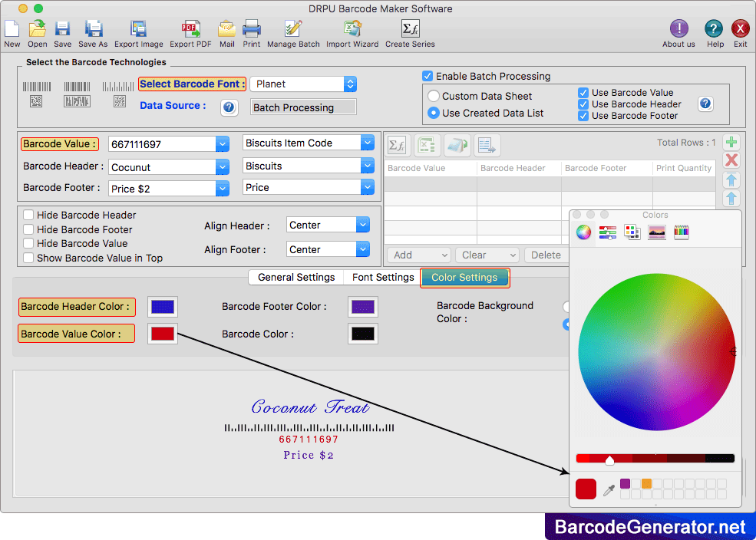Switch to pencils color picker mode
The height and width of the screenshot is (540, 756).
tap(682, 232)
